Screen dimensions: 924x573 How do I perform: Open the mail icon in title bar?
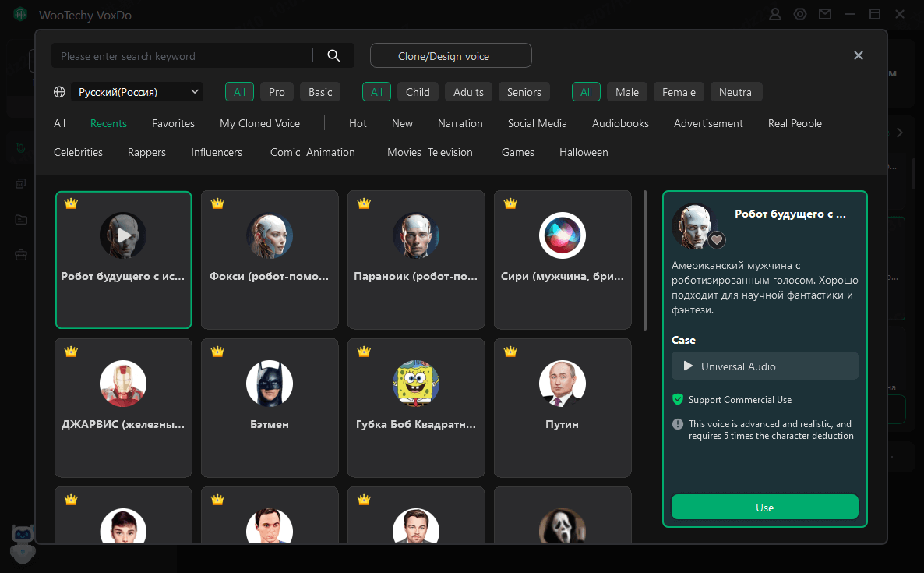(x=825, y=14)
